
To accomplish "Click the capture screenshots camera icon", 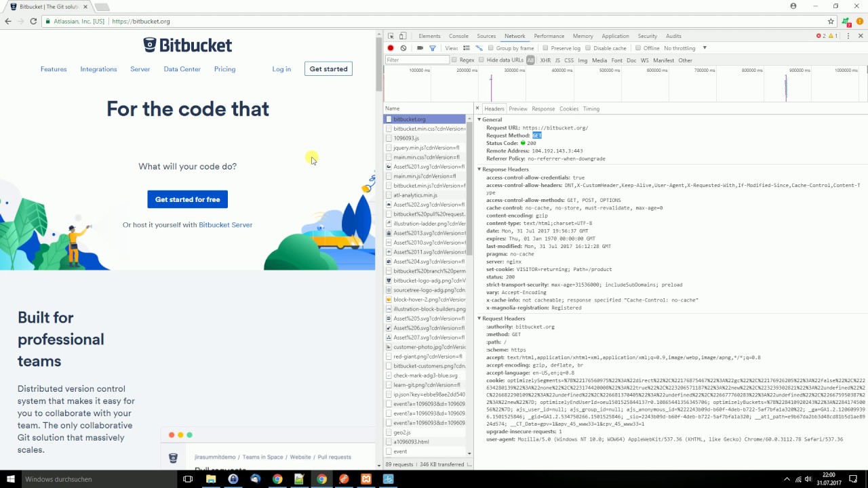I will 420,48.
